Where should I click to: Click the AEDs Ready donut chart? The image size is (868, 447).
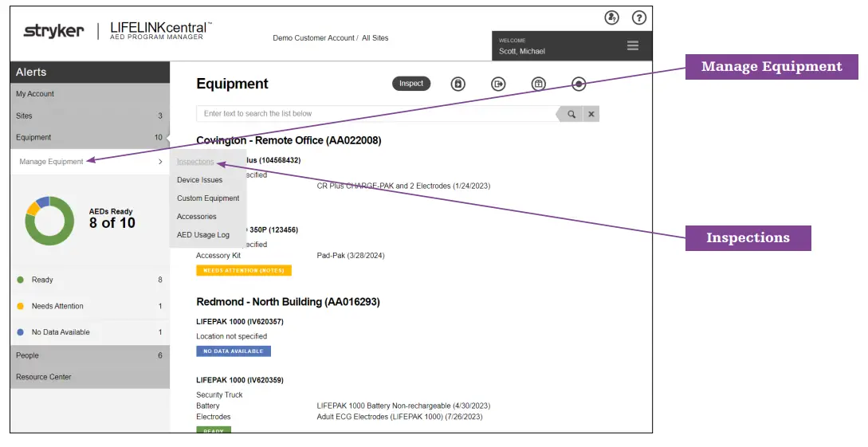pyautogui.click(x=49, y=221)
